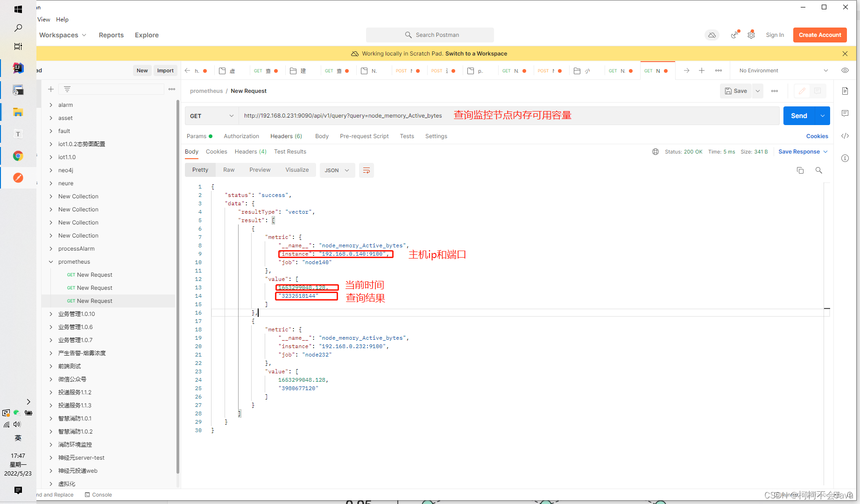Open Windows search from the taskbar
This screenshot has height=504, width=860.
coord(18,28)
